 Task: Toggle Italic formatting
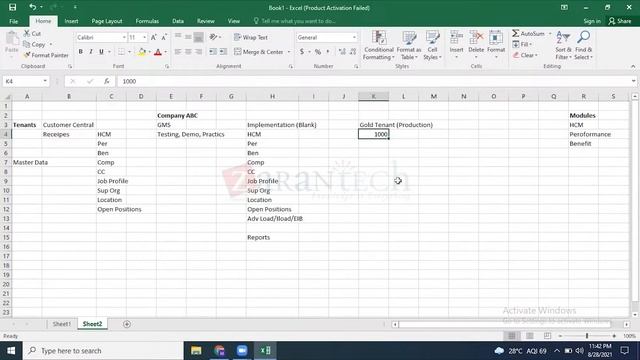[91, 52]
